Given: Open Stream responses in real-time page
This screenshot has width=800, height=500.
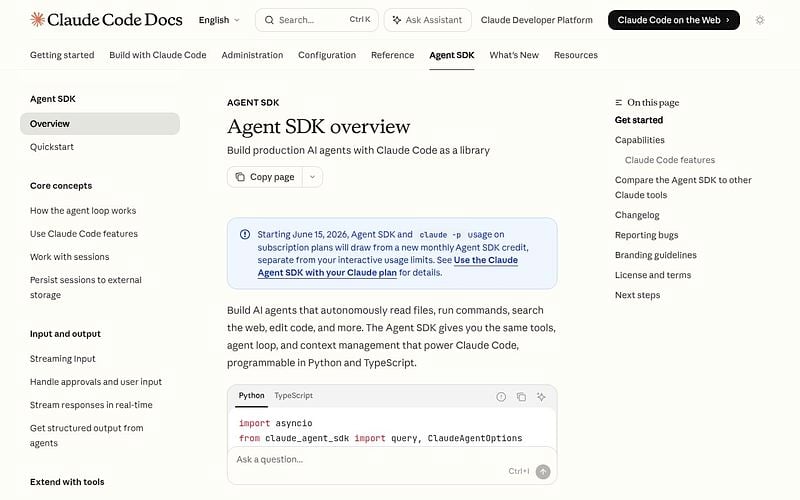Looking at the screenshot, I should 91,405.
